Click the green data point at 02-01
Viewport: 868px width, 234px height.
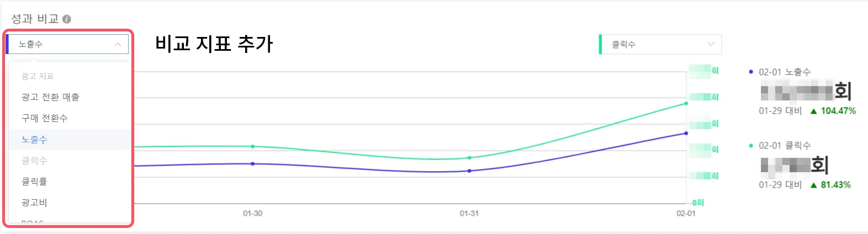pyautogui.click(x=686, y=103)
